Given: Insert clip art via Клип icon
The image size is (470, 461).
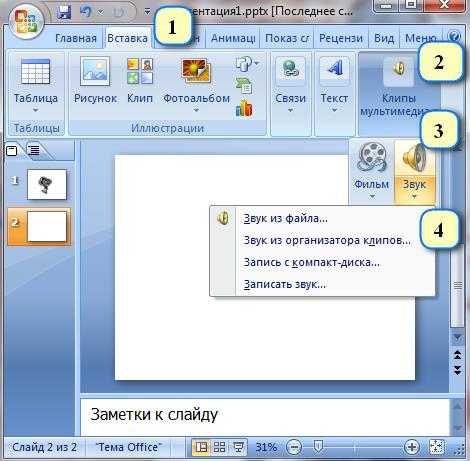Looking at the screenshot, I should [140, 80].
